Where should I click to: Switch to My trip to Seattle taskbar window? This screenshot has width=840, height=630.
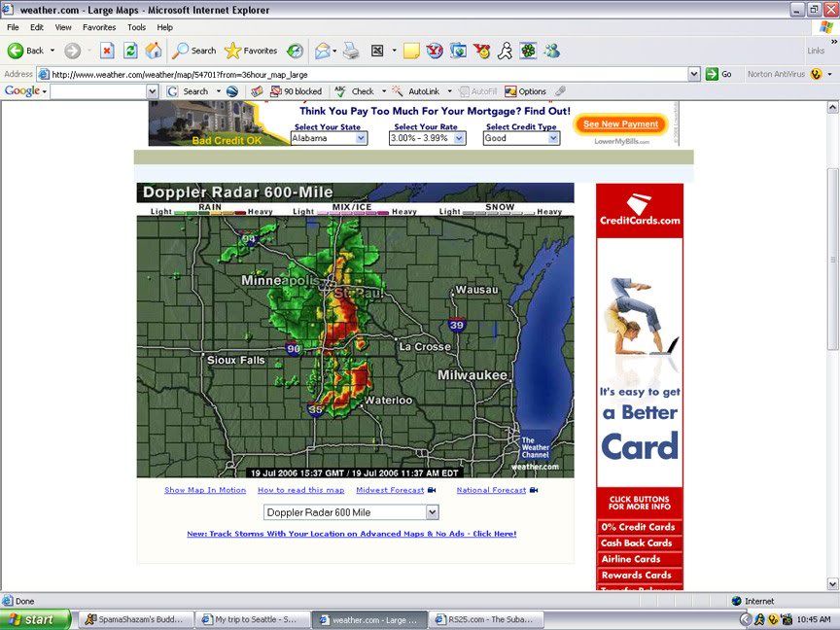[253, 620]
